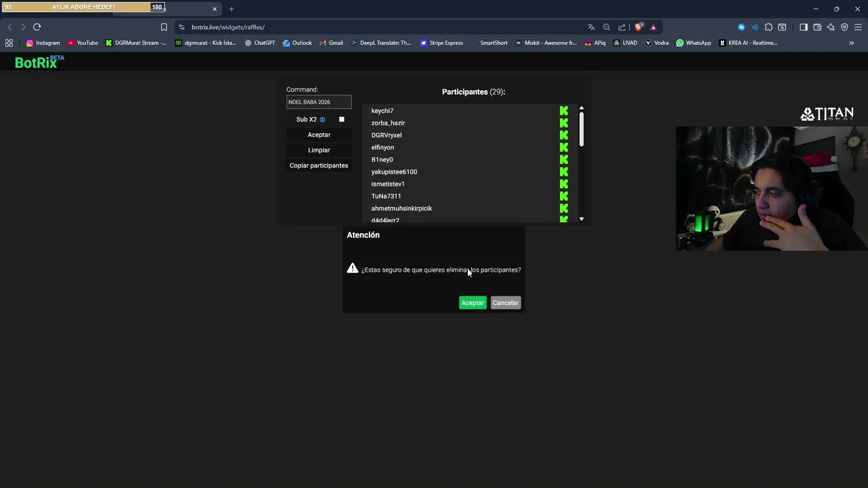
Task: Click the Limpiar button
Action: 319,150
